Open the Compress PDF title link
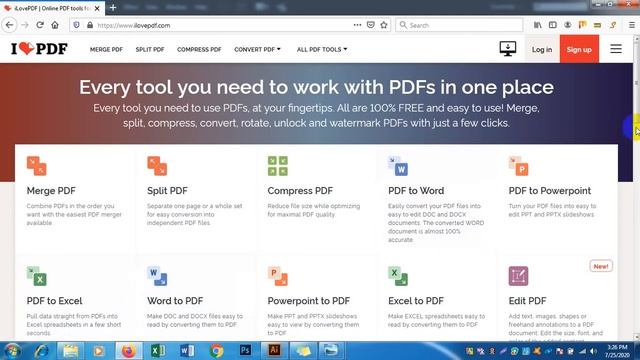Viewport: 640px width, 360px height. [x=300, y=191]
